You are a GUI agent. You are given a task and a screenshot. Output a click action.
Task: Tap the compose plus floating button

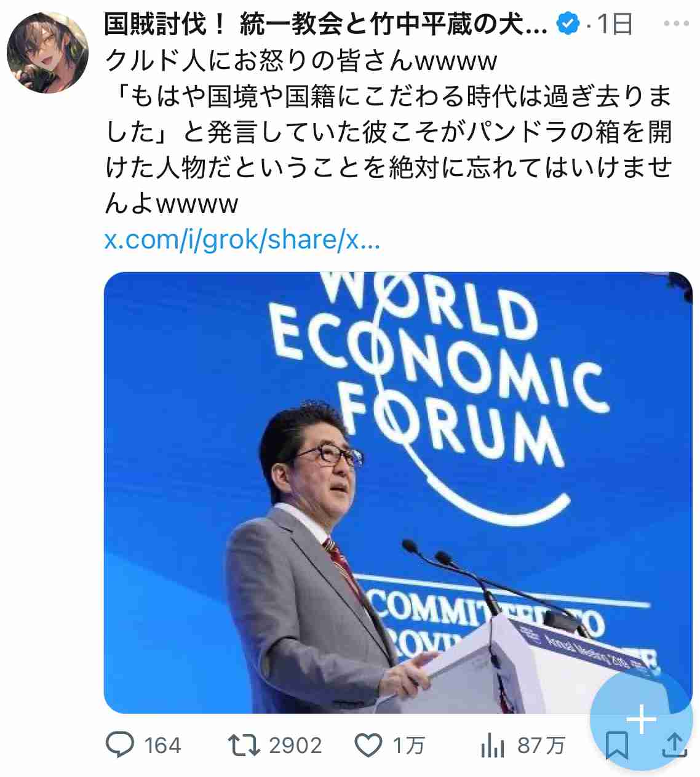[x=642, y=719]
